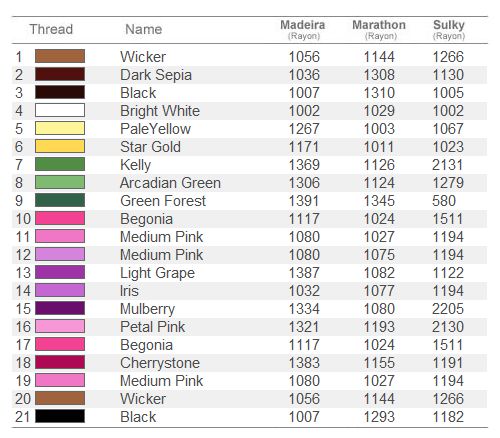Click the Sulky column header
Screen dimensions: 500x438
(x=449, y=30)
